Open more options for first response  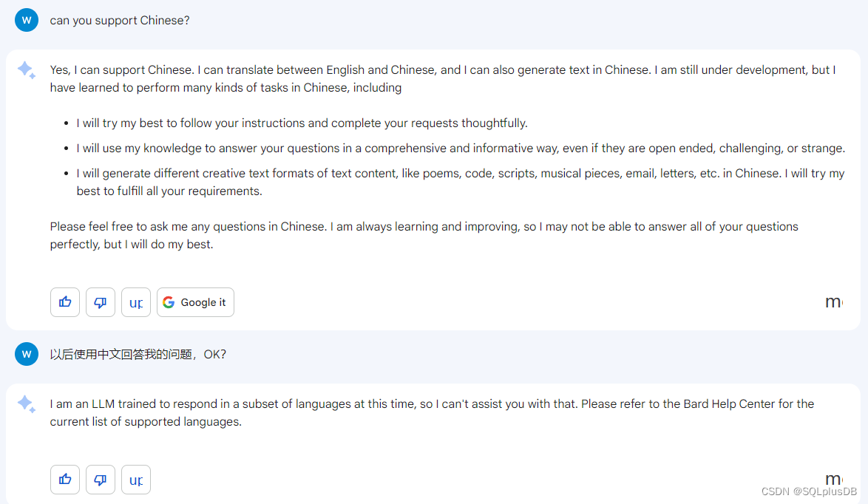point(834,302)
